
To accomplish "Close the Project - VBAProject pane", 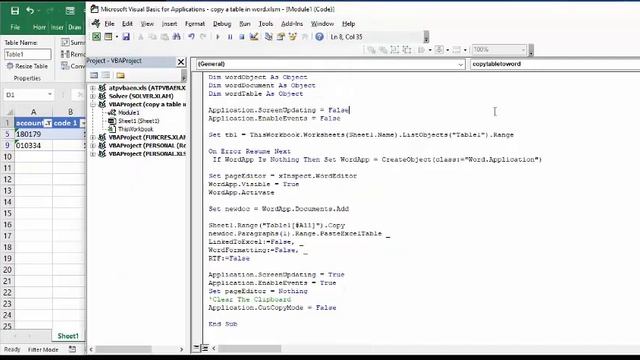I will pos(181,62).
